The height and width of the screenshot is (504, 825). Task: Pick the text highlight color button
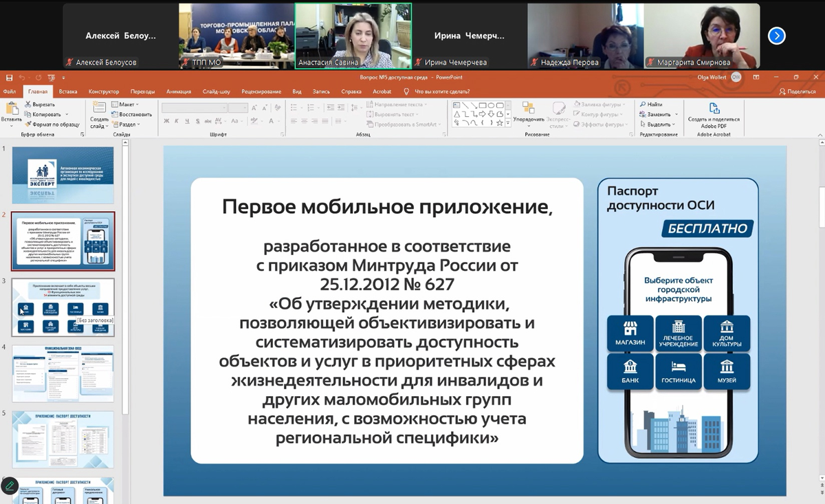(x=256, y=121)
